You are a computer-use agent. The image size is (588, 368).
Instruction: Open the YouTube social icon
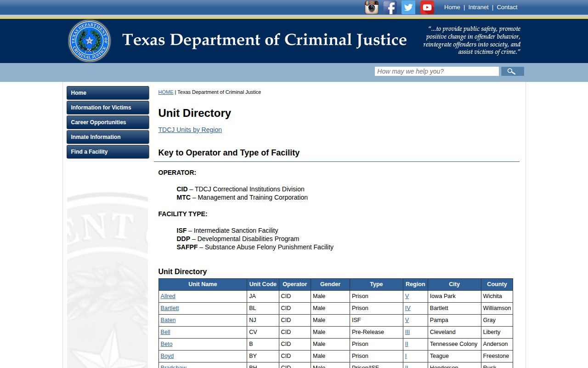427,7
